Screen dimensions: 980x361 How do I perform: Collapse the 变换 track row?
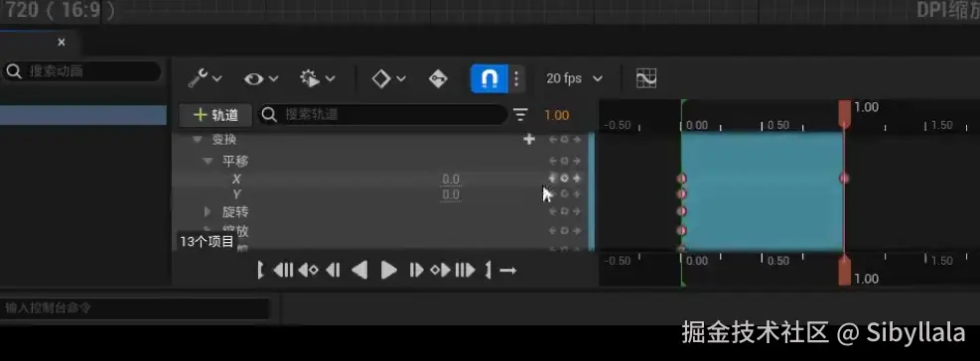198,139
